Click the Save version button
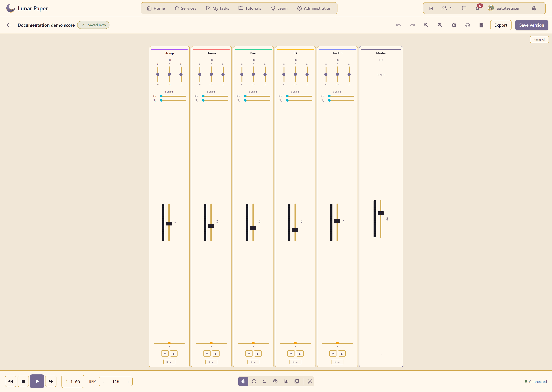The height and width of the screenshot is (392, 552). [x=531, y=25]
